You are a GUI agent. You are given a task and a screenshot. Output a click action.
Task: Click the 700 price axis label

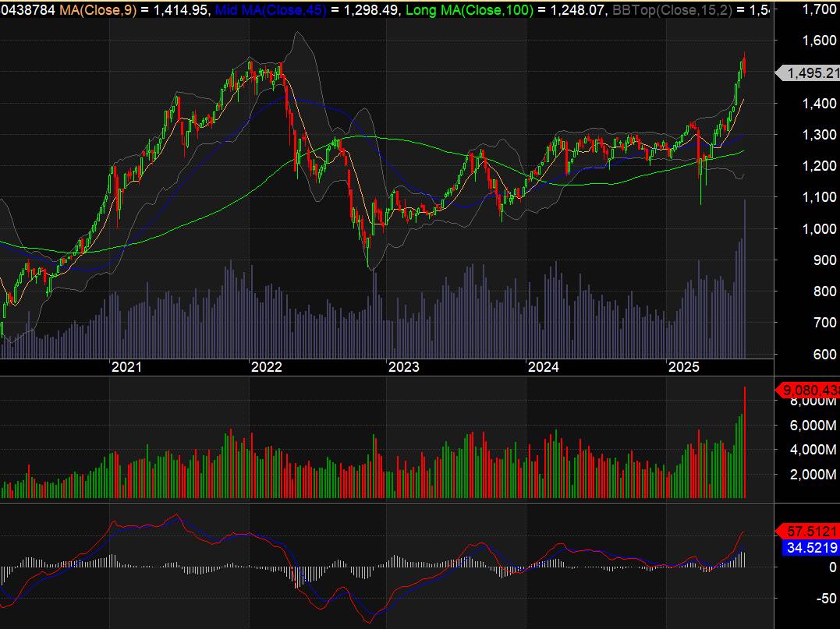point(824,323)
